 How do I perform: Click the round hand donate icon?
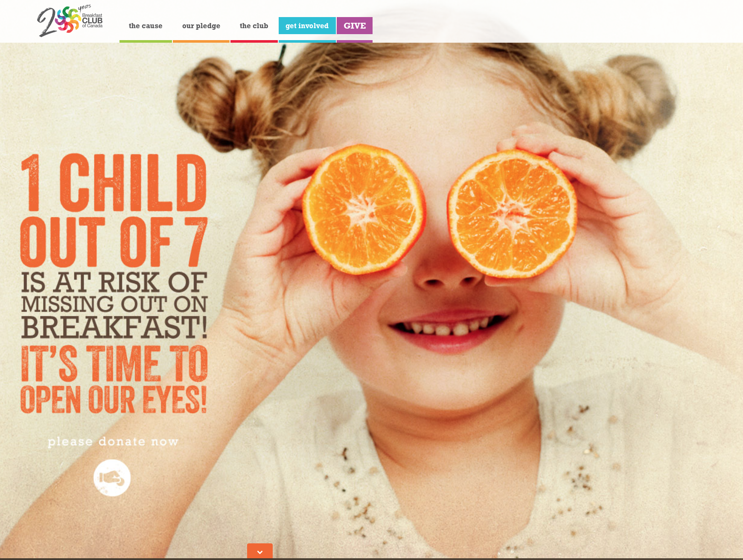[112, 478]
